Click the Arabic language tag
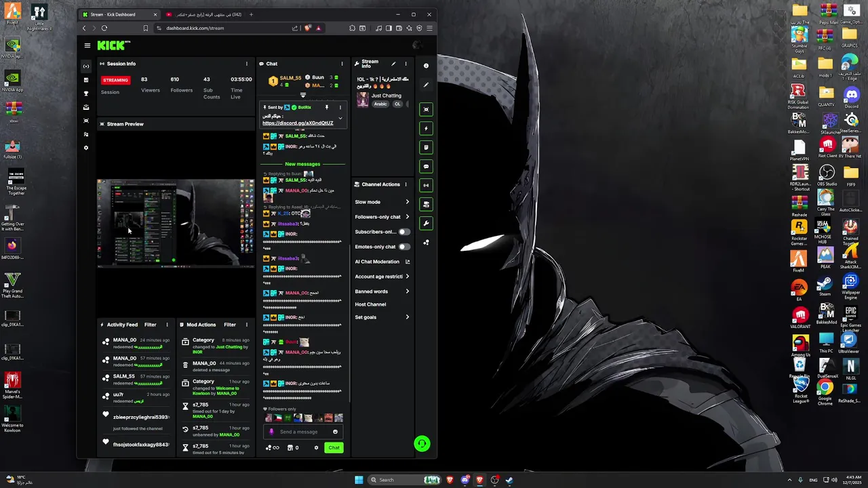 click(x=380, y=104)
